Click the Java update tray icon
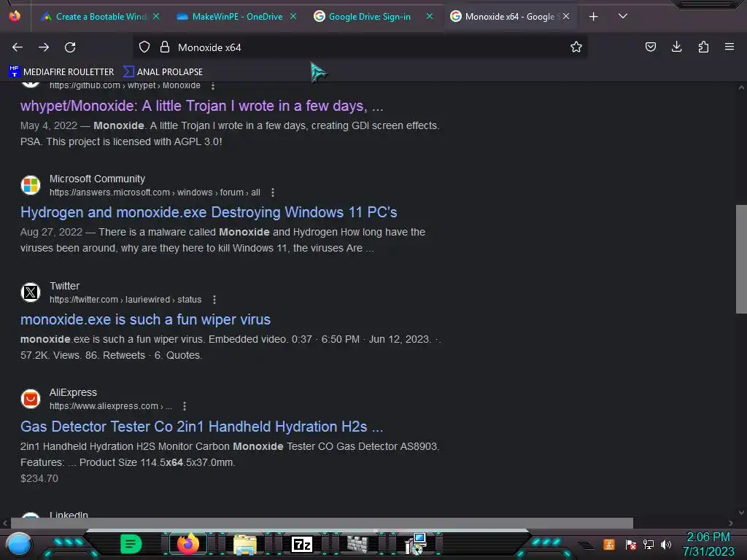 pos(609,544)
